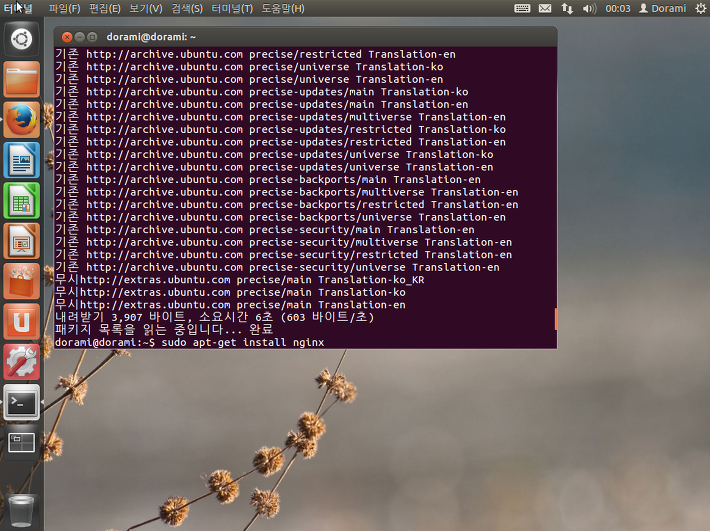The width and height of the screenshot is (710, 531).
Task: Click the extras.ubuntu.com Translation-ko_KR line
Action: click(240, 279)
